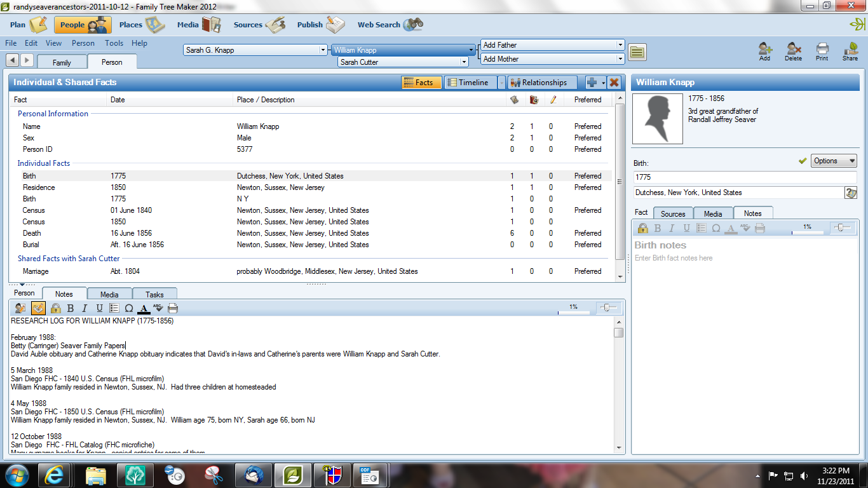Open the Places workspace

pos(142,25)
